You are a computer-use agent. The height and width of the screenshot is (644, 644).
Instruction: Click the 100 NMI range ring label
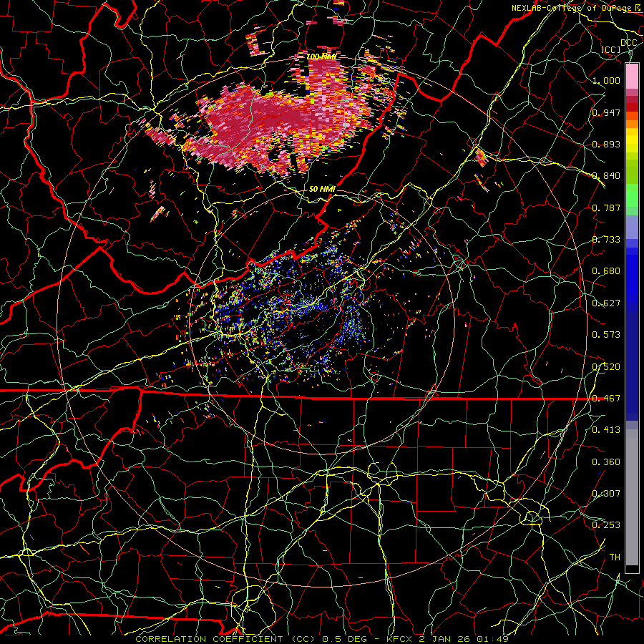tap(322, 57)
